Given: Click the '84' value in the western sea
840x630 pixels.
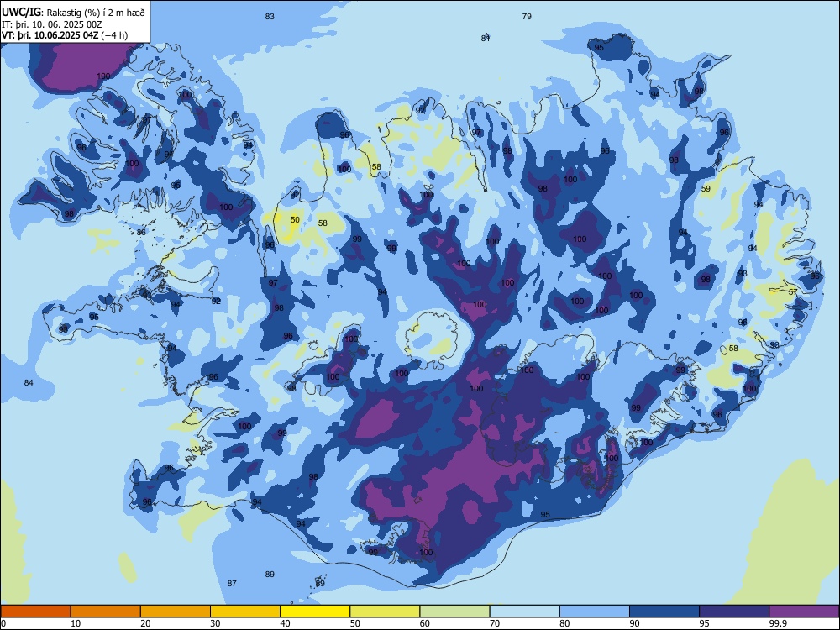Looking at the screenshot, I should pyautogui.click(x=29, y=382).
